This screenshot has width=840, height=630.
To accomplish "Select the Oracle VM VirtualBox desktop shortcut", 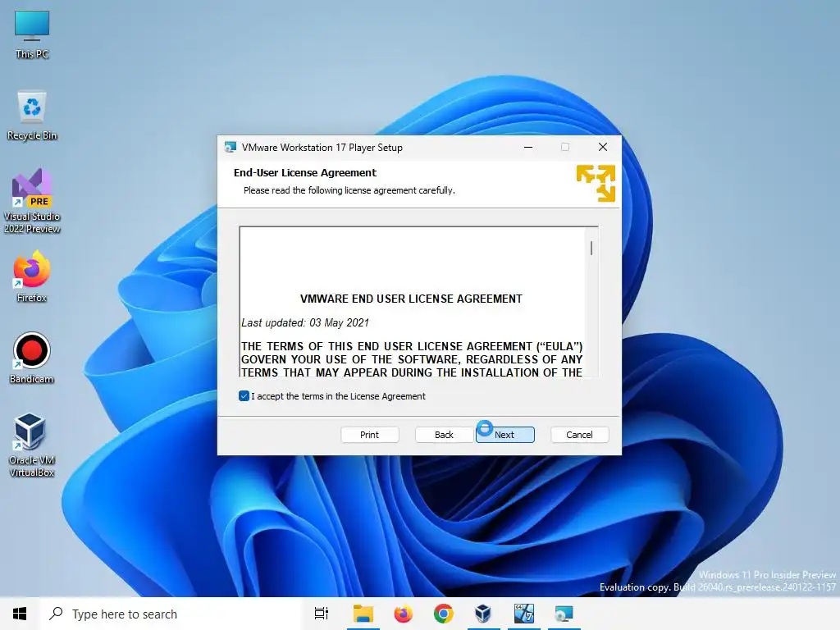I will click(32, 445).
